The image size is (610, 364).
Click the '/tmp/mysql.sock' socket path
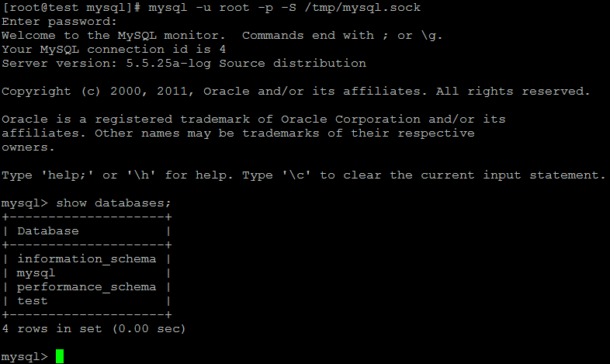pyautogui.click(x=362, y=8)
